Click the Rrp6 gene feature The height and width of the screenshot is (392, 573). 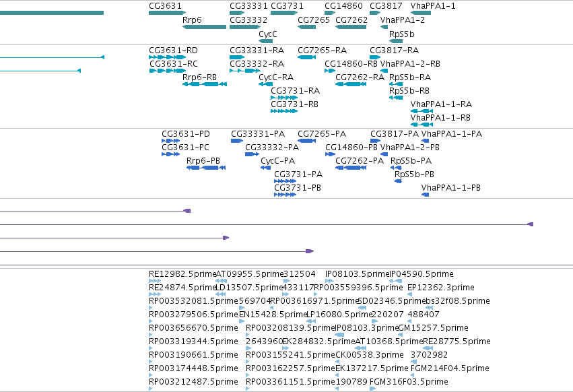pos(204,27)
